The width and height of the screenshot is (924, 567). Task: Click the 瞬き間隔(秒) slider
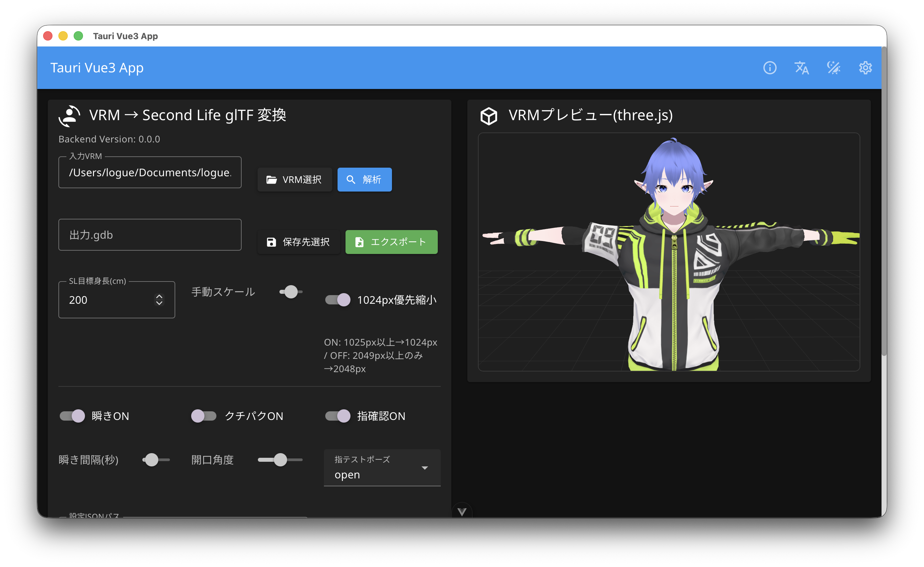point(156,460)
